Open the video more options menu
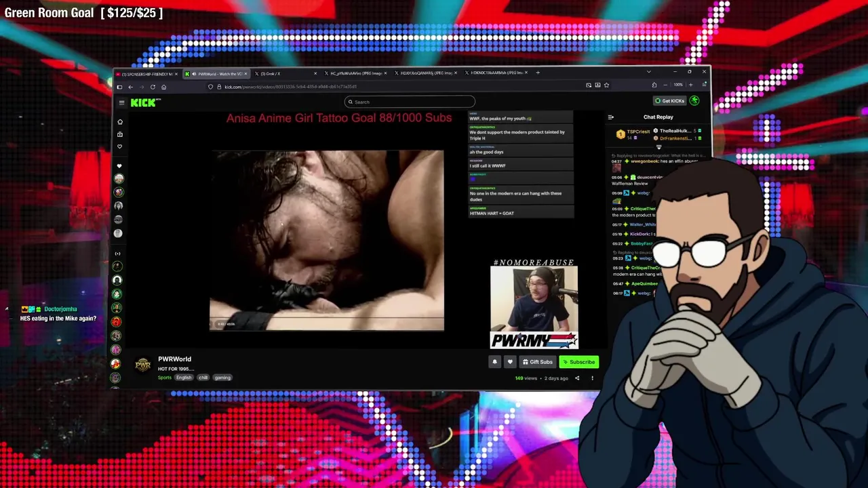 [x=592, y=378]
